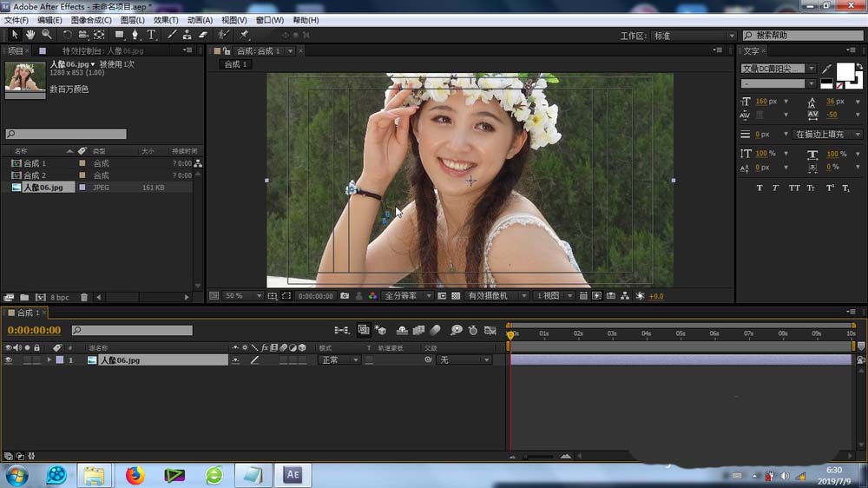The width and height of the screenshot is (868, 488).
Task: Pick color with eyedropper in text panel
Action: tap(826, 69)
